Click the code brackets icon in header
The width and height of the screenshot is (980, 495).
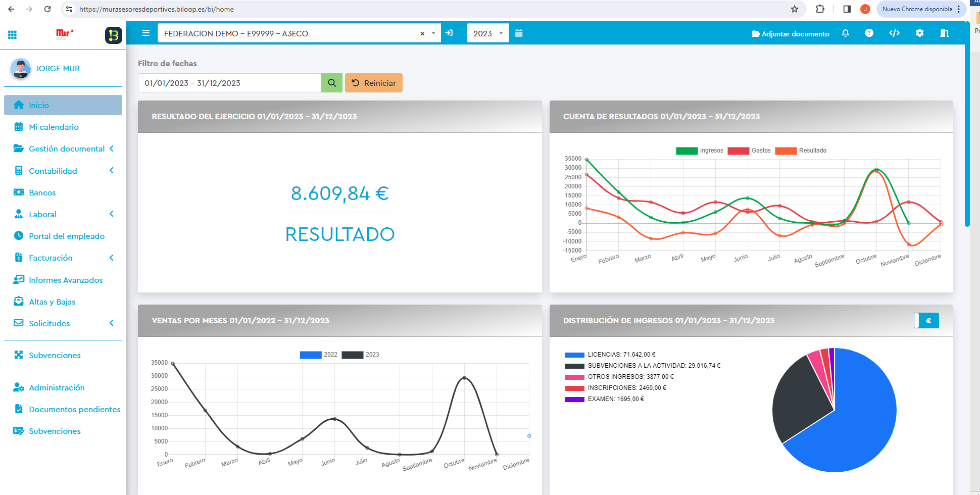tap(894, 33)
